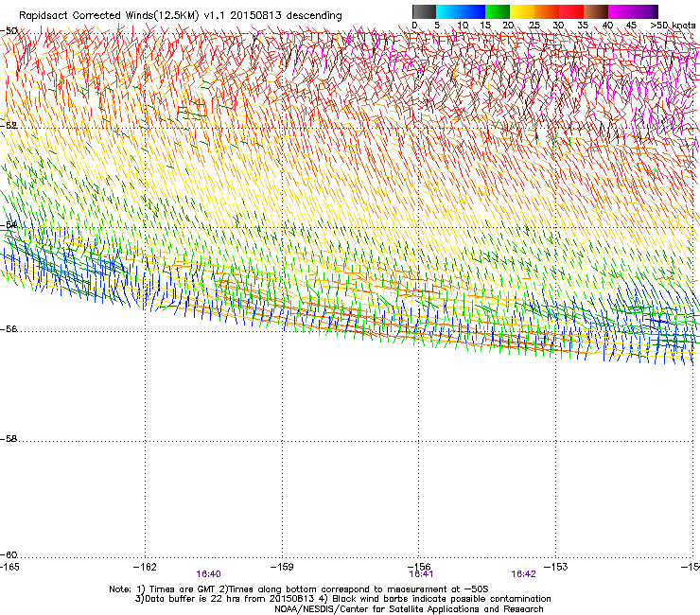Select the red 30-35 knots legend swatch
700x615 pixels.
point(571,11)
